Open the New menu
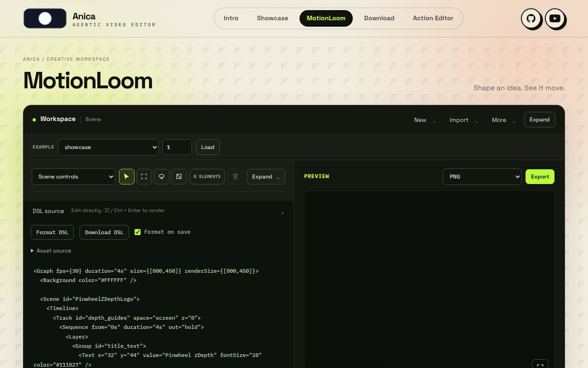This screenshot has height=368, width=588. [x=424, y=120]
